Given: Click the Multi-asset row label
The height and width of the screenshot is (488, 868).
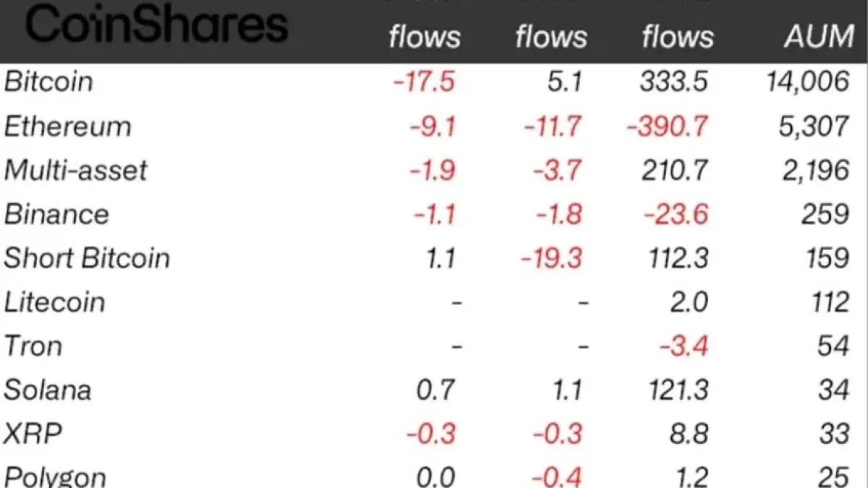Looking at the screenshot, I should (75, 171).
